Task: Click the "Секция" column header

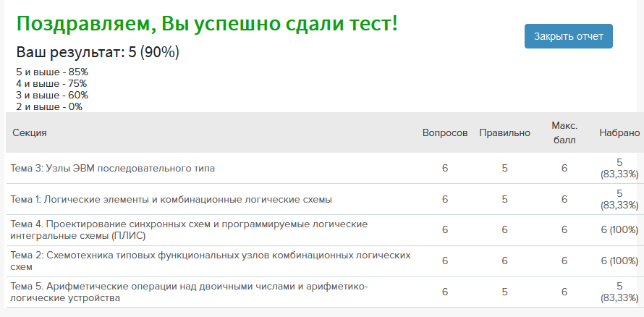Action: (x=30, y=133)
